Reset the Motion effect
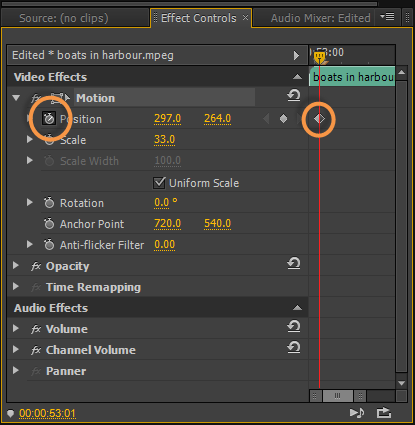Viewport: 415px width, 425px height. point(294,95)
